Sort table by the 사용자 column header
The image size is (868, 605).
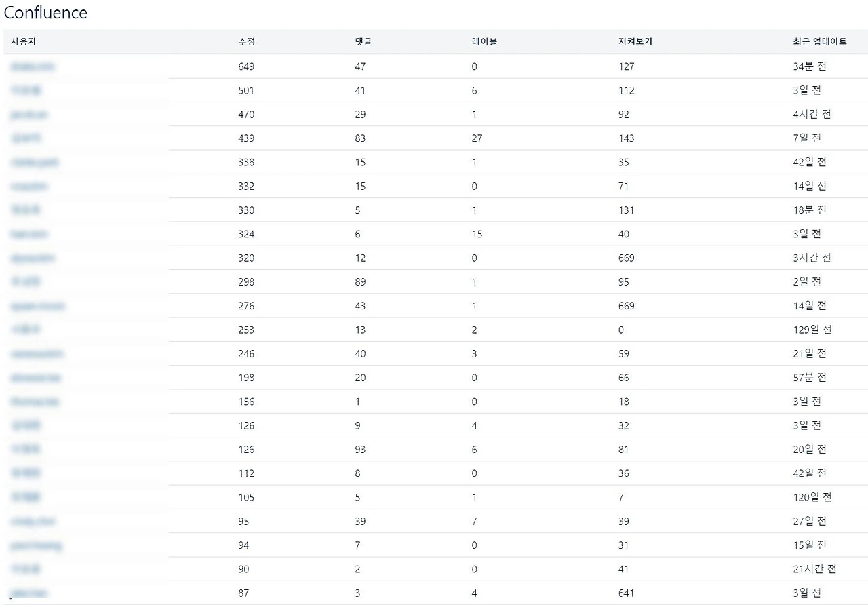coord(23,41)
